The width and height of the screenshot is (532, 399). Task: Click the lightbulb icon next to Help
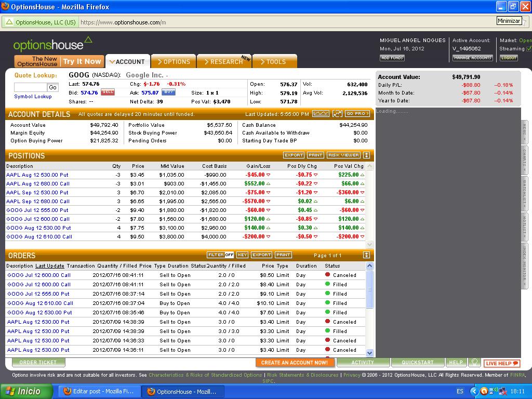pyautogui.click(x=474, y=362)
